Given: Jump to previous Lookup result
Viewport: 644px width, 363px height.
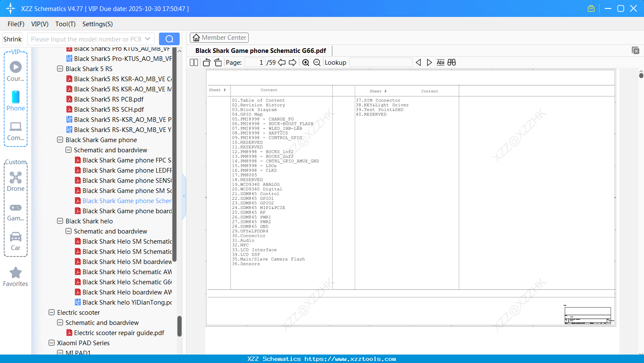Looking at the screenshot, I should (x=418, y=63).
